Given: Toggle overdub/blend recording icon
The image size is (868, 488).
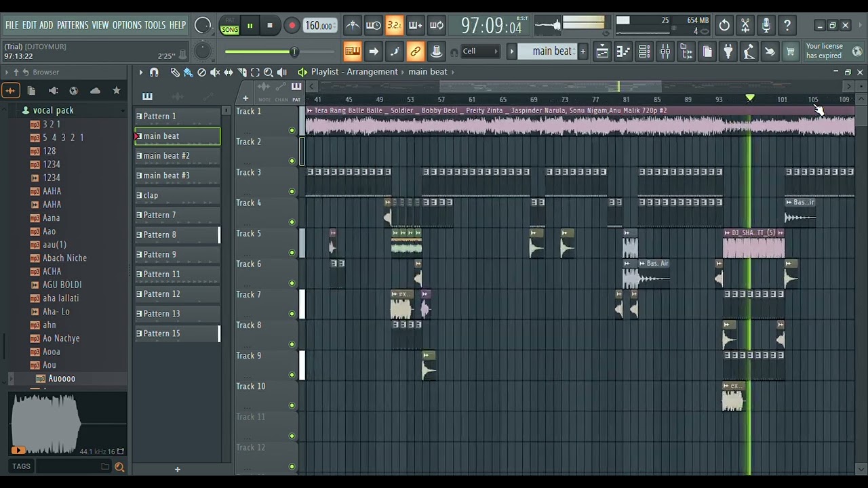Looking at the screenshot, I should pos(415,26).
